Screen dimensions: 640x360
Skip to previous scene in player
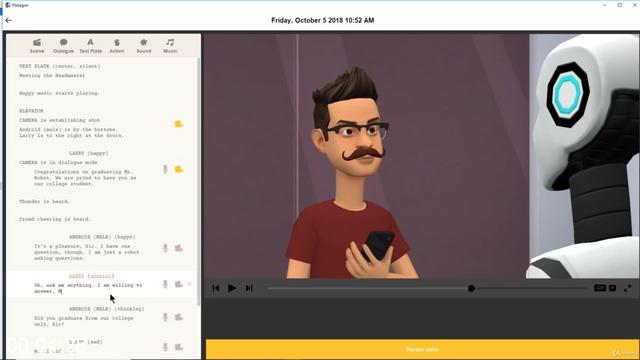click(216, 288)
